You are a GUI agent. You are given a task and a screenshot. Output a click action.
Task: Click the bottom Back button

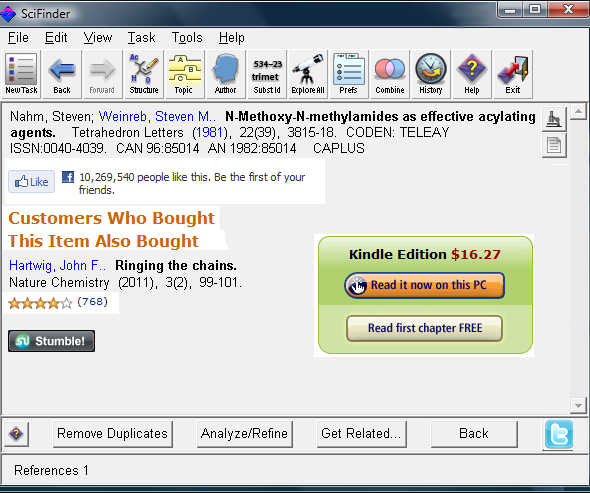coord(474,434)
